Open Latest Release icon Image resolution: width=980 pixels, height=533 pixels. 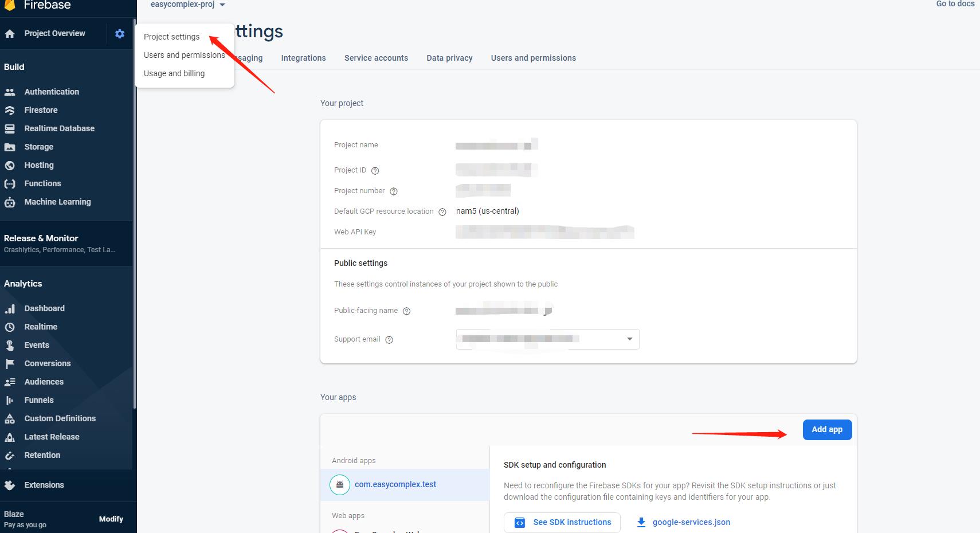coord(10,437)
